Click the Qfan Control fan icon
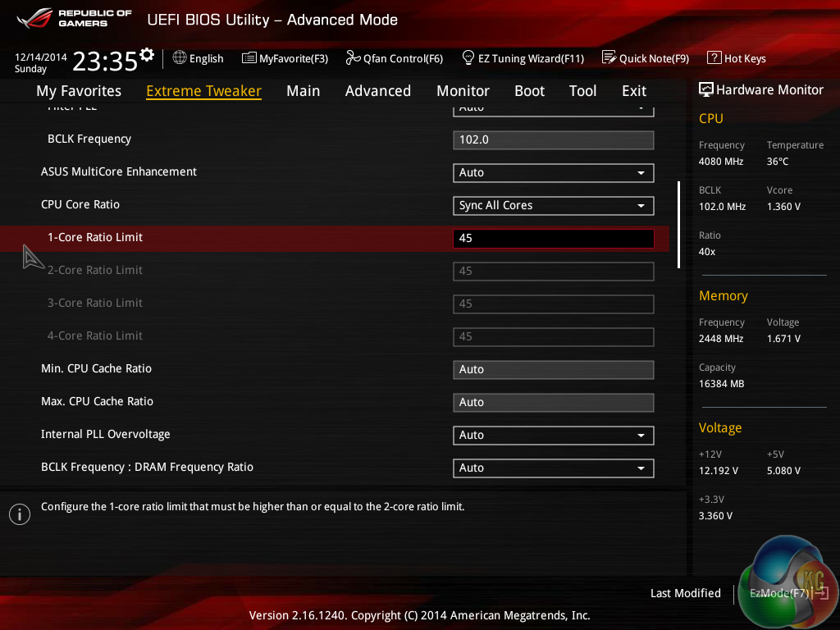Viewport: 840px width, 630px height. pyautogui.click(x=353, y=57)
